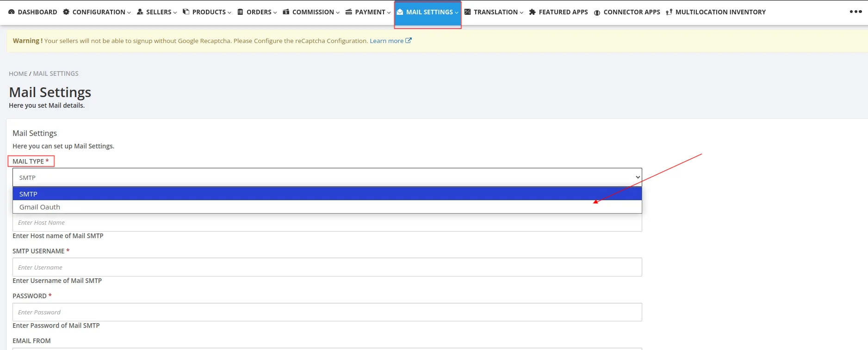This screenshot has height=350, width=868.
Task: Click the Mail Settings envelope icon
Action: pyautogui.click(x=400, y=12)
